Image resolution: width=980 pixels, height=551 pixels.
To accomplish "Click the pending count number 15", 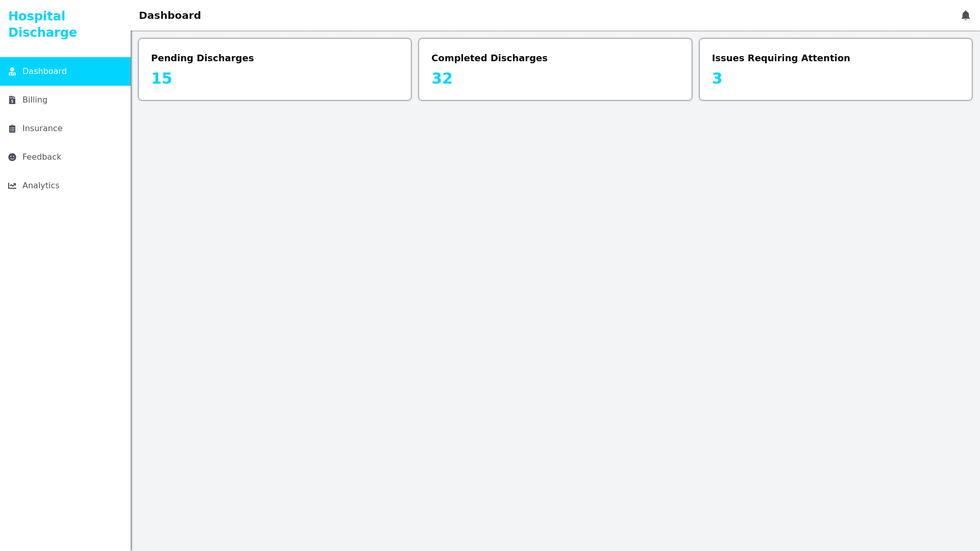I will 161,79.
